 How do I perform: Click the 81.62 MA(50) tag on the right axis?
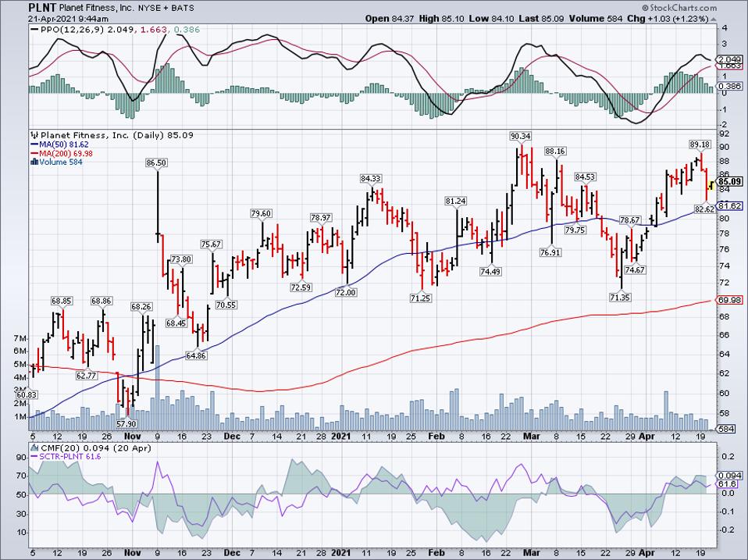pyautogui.click(x=730, y=205)
